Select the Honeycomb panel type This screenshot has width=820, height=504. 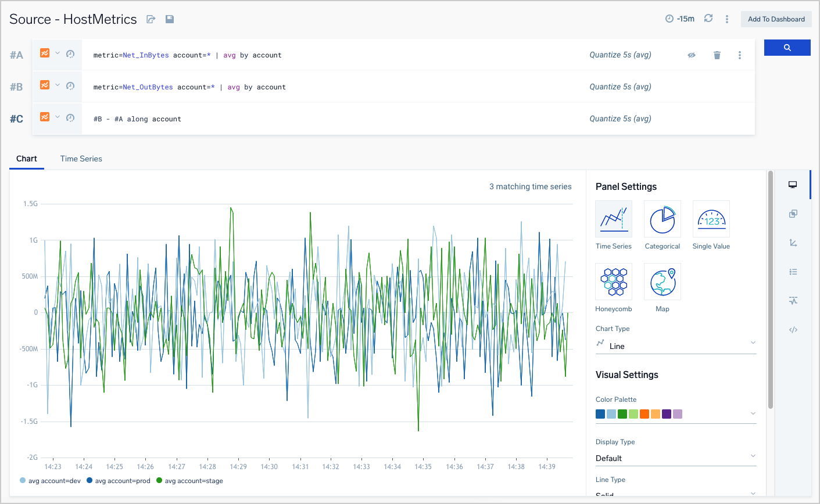pos(613,282)
